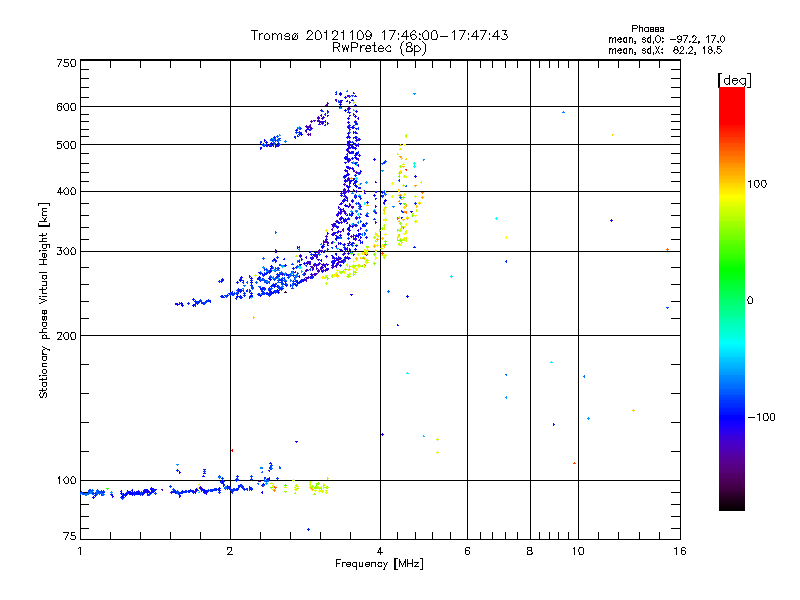Click the 'Frequency [MHz]' x-axis label

coord(379,564)
